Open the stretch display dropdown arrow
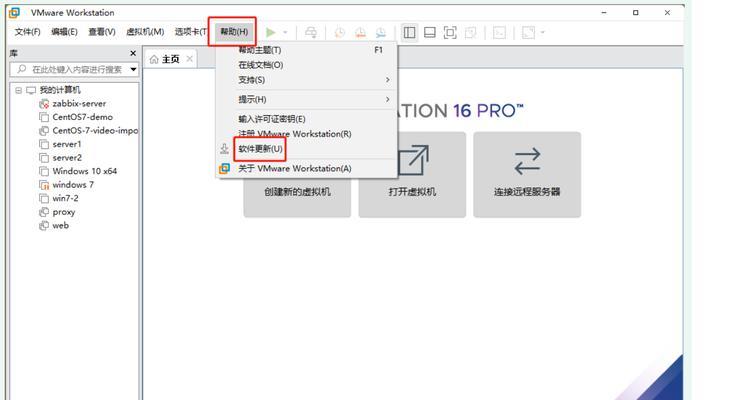The width and height of the screenshot is (734, 400). point(543,32)
